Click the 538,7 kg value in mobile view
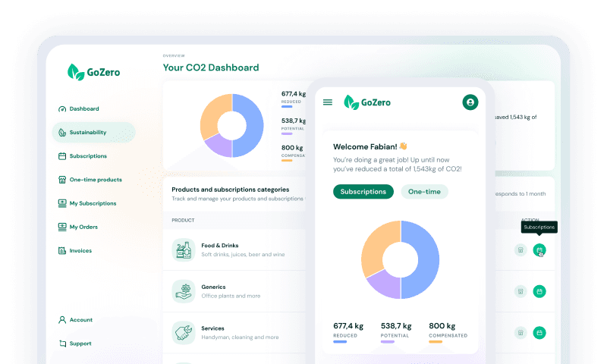The height and width of the screenshot is (364, 607). click(x=396, y=326)
